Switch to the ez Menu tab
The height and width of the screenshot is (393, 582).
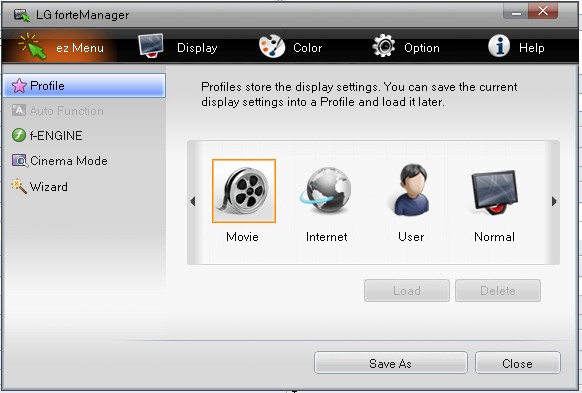(61, 47)
